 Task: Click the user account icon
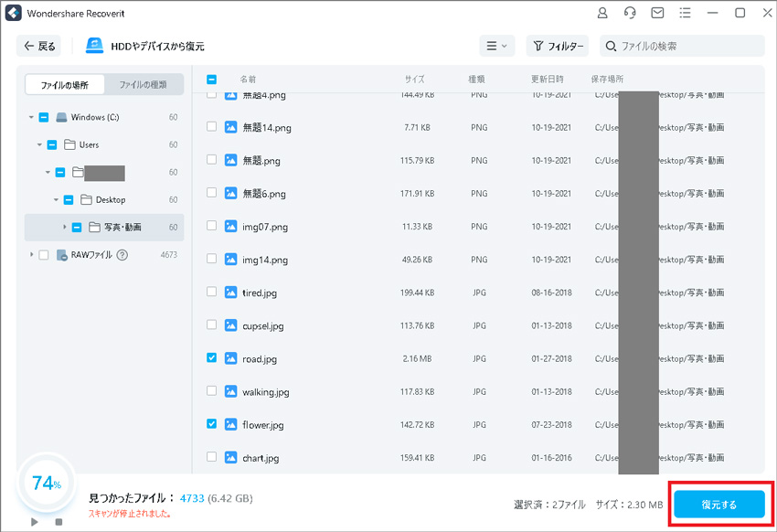602,13
